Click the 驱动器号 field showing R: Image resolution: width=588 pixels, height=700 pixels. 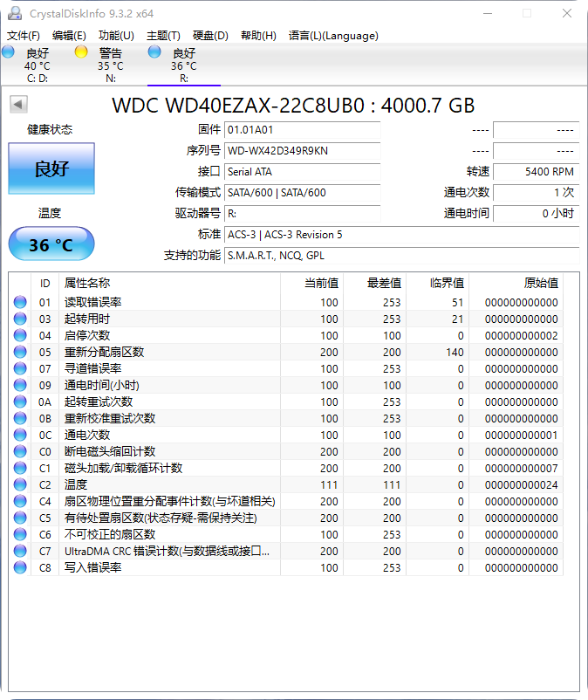point(303,214)
